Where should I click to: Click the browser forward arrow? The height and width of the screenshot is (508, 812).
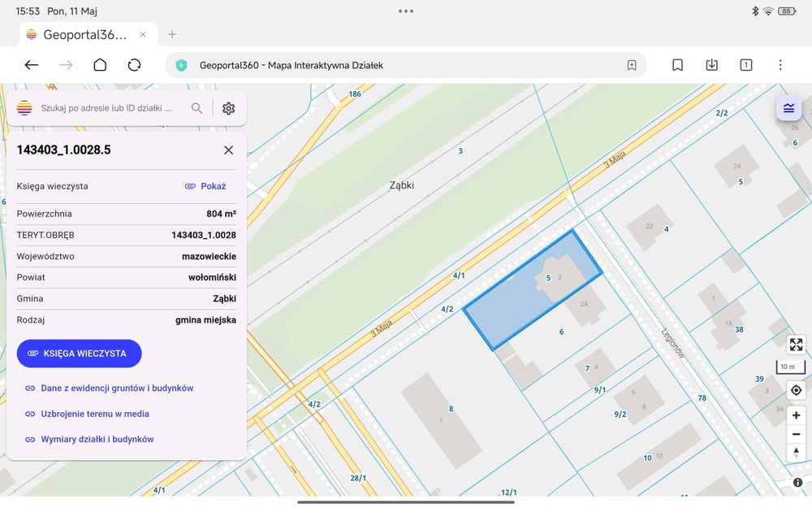pos(66,65)
